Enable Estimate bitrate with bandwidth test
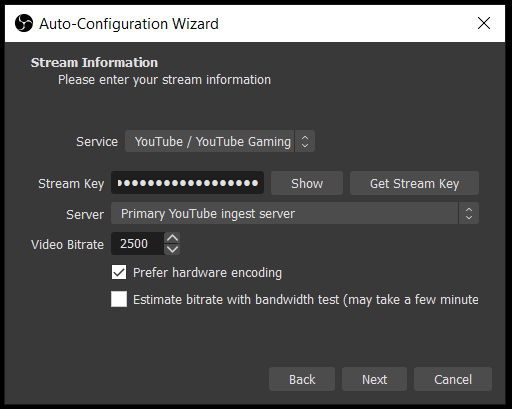Viewport: 512px width, 409px height. 119,299
